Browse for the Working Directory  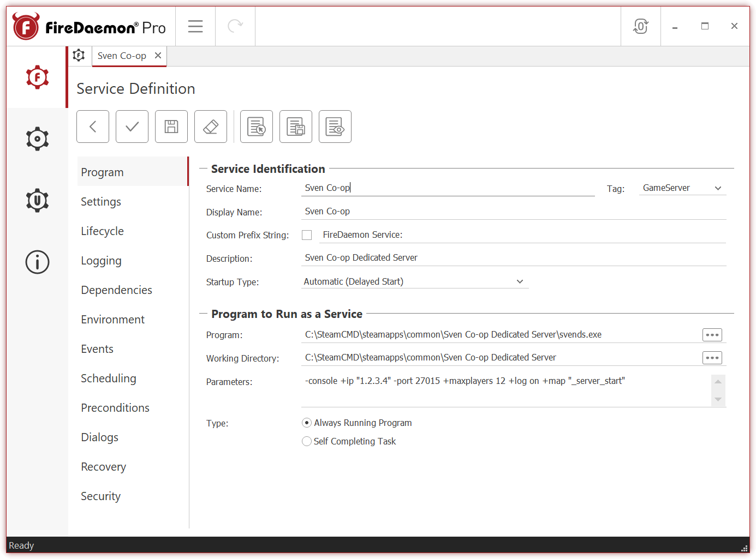pyautogui.click(x=712, y=358)
